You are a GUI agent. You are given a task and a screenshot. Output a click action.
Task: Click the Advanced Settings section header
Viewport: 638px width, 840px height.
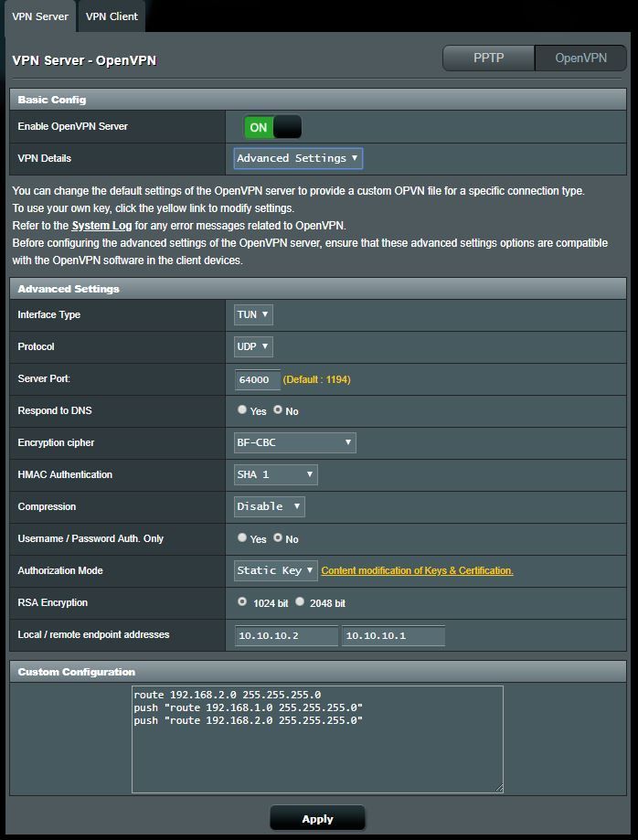(x=318, y=289)
